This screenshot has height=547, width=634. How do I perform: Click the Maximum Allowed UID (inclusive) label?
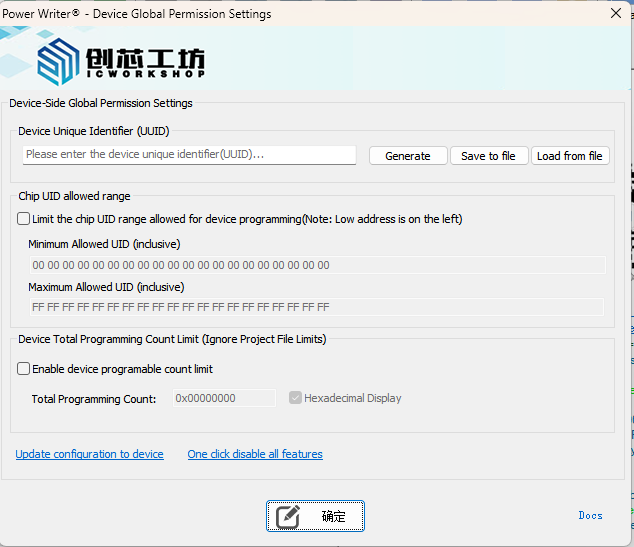click(x=106, y=287)
